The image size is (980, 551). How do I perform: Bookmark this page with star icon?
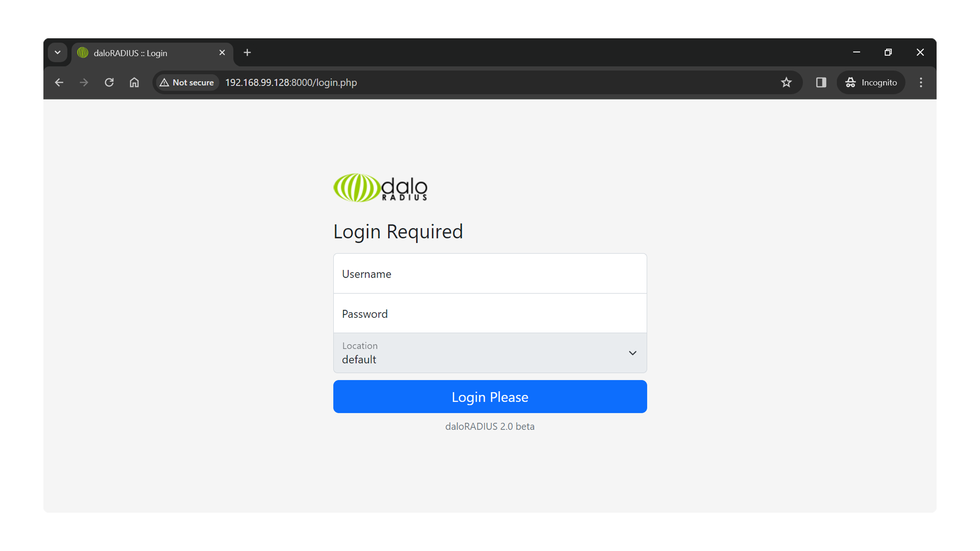(786, 83)
